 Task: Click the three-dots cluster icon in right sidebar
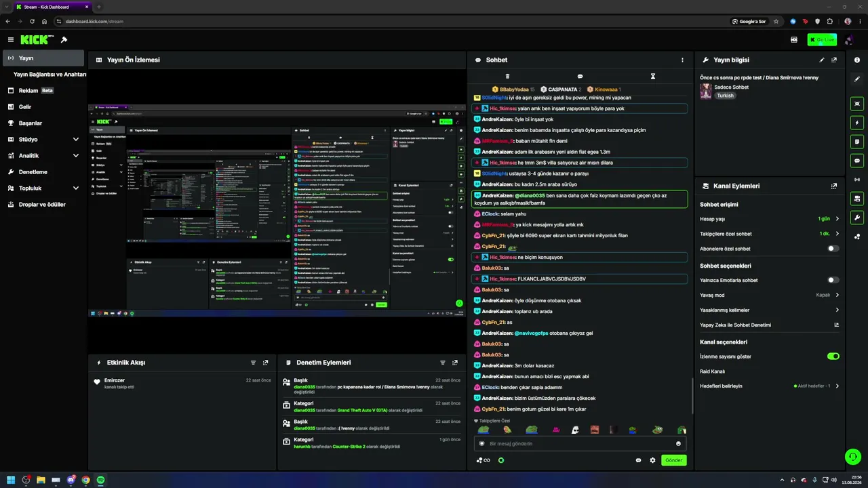pos(857,237)
